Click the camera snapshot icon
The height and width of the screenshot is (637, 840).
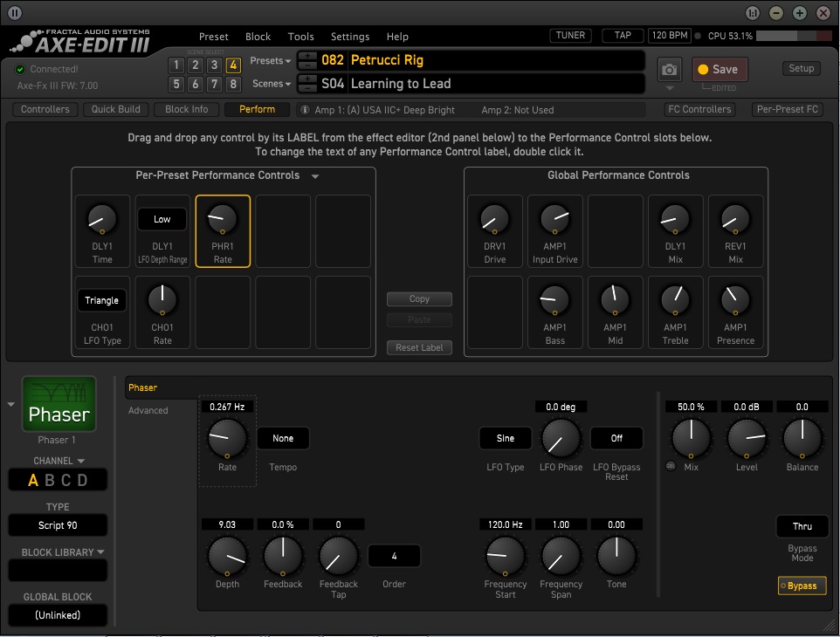click(669, 70)
